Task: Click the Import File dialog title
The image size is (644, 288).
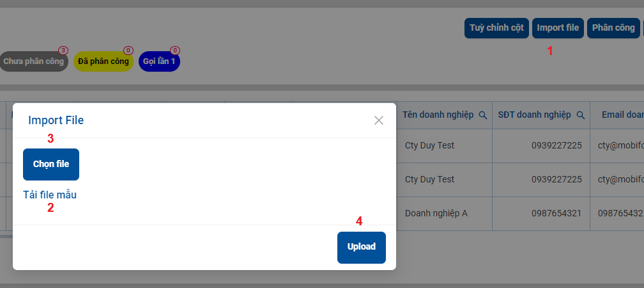Action: [x=56, y=120]
